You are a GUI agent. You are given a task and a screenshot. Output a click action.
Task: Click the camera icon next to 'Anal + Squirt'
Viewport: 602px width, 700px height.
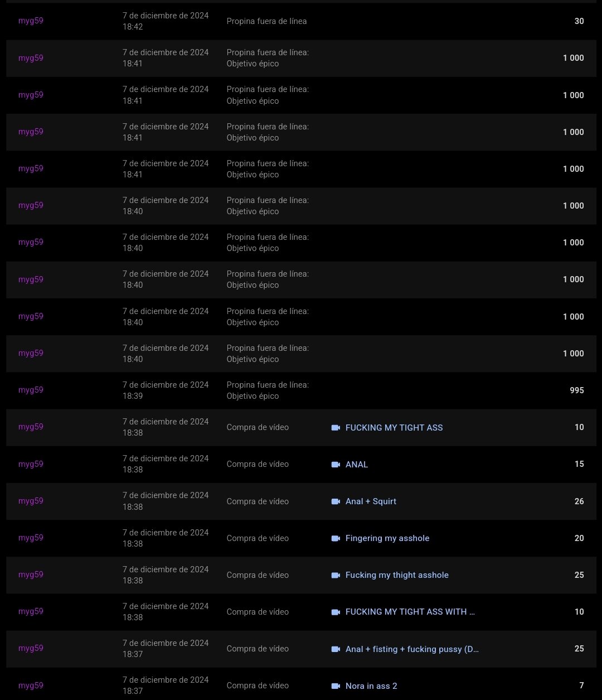pos(336,501)
